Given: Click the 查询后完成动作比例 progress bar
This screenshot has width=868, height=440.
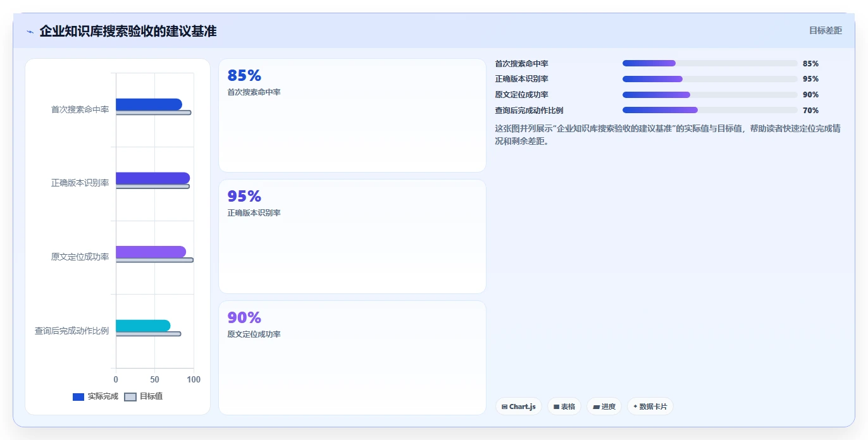Looking at the screenshot, I should [710, 110].
